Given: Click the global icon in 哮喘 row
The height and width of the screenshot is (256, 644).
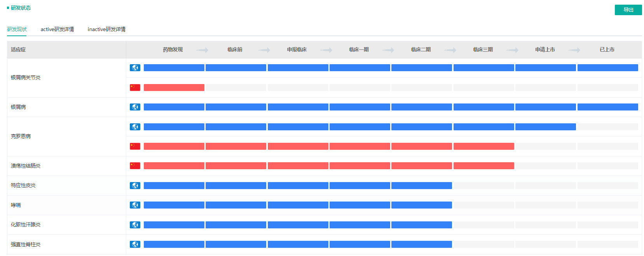Looking at the screenshot, I should (x=135, y=205).
